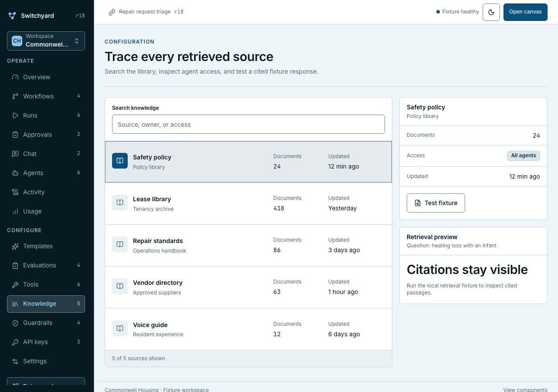Expand the Commonwell workspace switcher
The height and width of the screenshot is (392, 558).
(x=46, y=41)
